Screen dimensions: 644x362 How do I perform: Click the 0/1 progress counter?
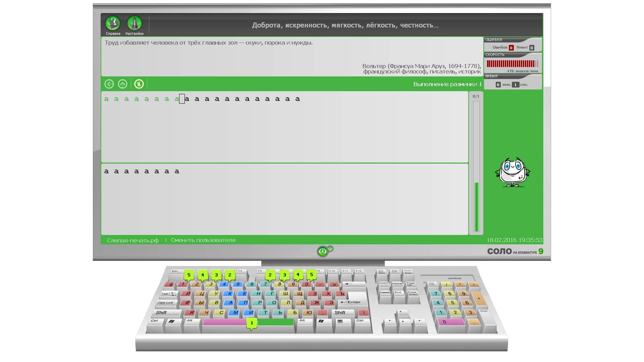pos(476,96)
